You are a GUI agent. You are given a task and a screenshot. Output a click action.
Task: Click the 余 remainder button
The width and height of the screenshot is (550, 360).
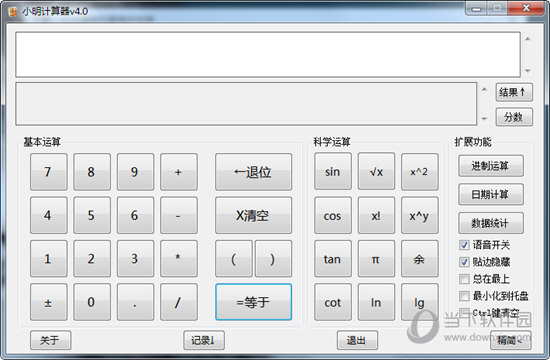(x=420, y=259)
